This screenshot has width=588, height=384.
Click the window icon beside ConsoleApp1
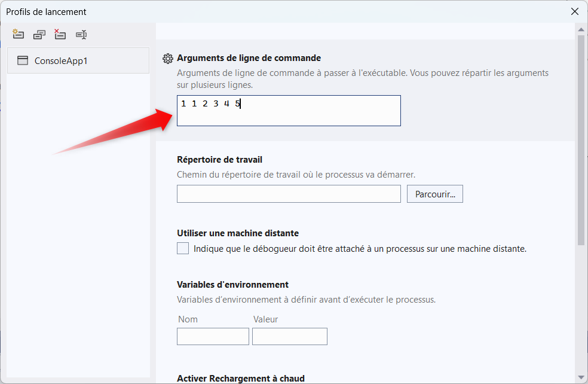[x=23, y=60]
